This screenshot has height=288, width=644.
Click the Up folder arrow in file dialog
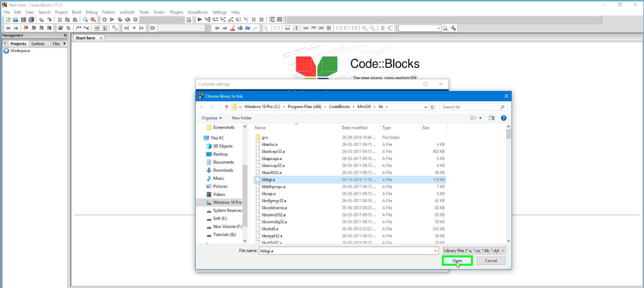227,107
